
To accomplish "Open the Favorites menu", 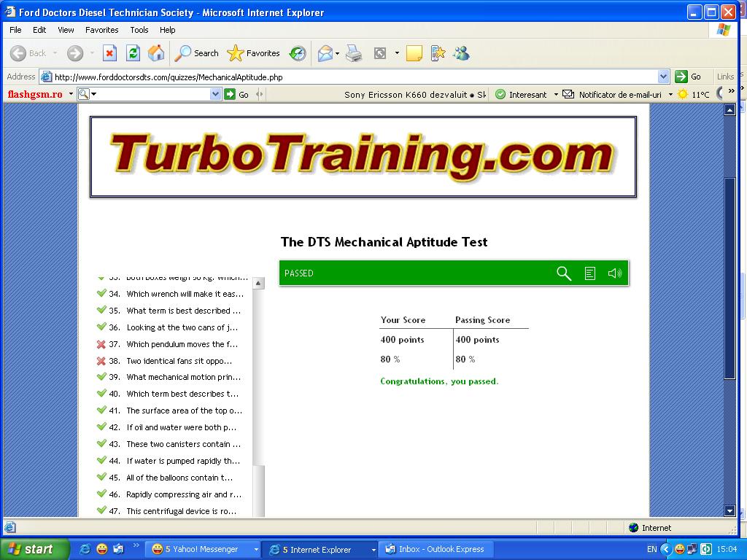I will [x=102, y=30].
